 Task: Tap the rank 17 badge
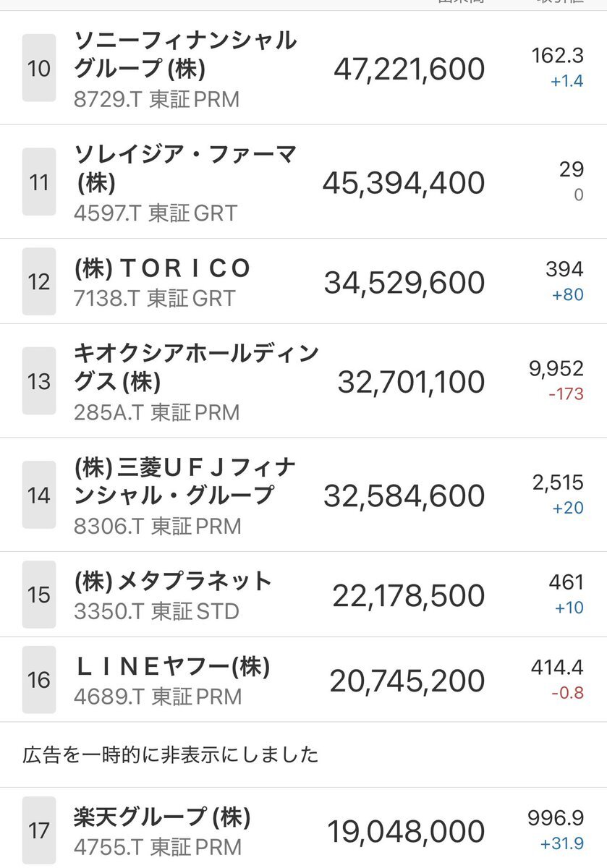39,831
